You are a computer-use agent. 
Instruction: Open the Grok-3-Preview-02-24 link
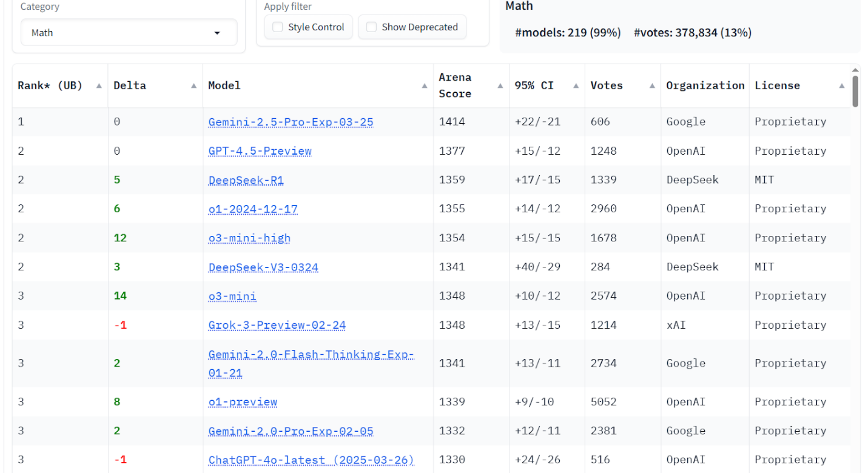(x=277, y=326)
